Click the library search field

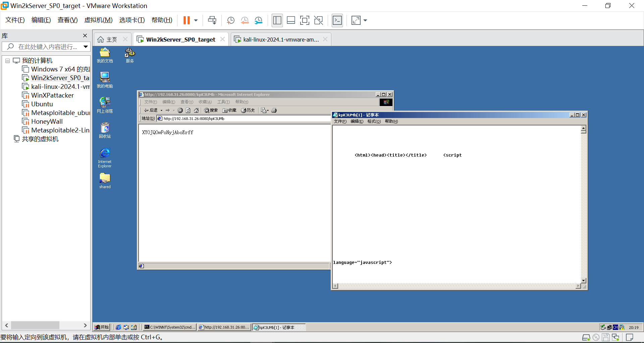45,47
